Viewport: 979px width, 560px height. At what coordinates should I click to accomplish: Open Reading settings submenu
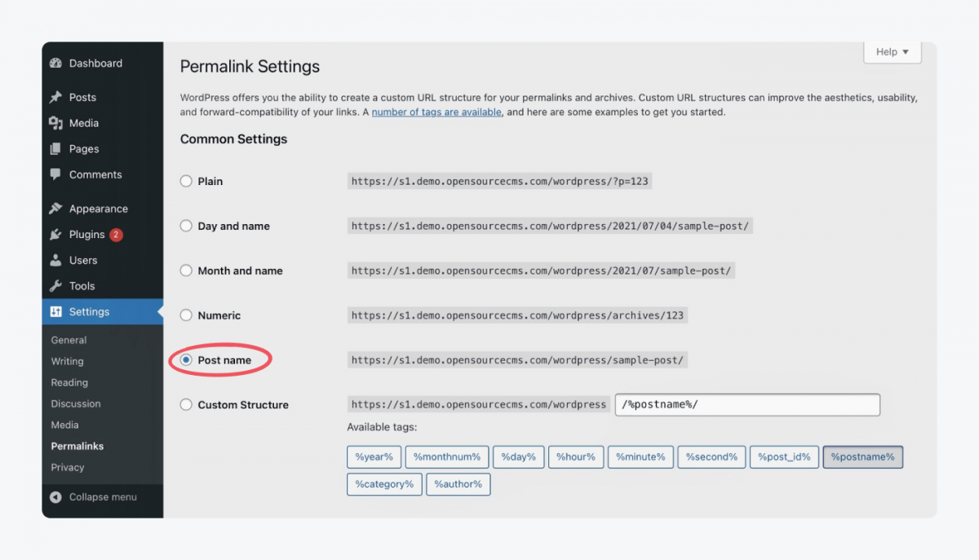point(69,382)
